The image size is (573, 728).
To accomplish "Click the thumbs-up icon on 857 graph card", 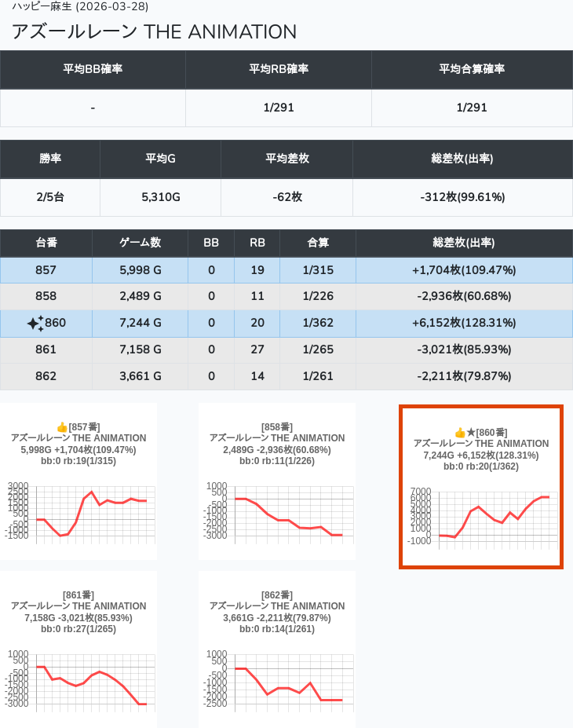I will [x=62, y=427].
